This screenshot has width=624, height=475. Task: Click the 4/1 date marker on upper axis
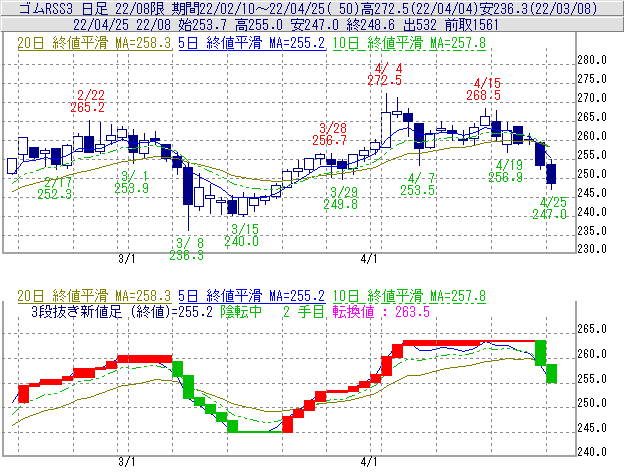(x=370, y=259)
